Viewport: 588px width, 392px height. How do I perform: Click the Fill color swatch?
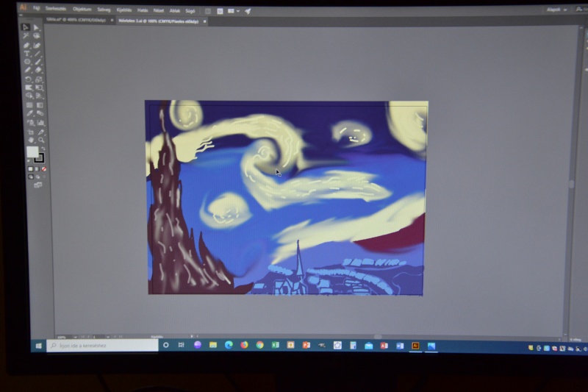pos(32,152)
